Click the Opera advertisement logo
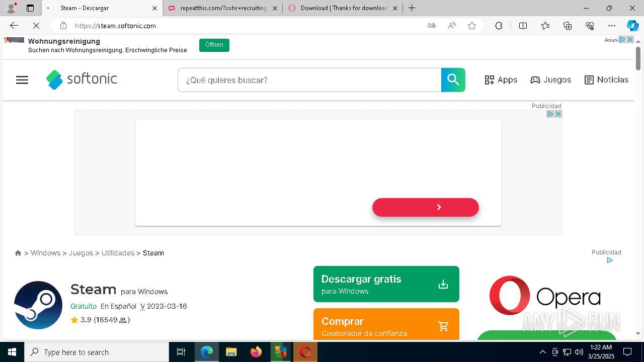 click(545, 296)
